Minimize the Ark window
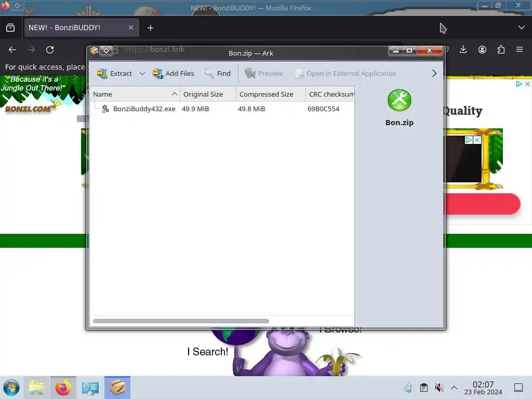532x399 pixels. tap(395, 50)
